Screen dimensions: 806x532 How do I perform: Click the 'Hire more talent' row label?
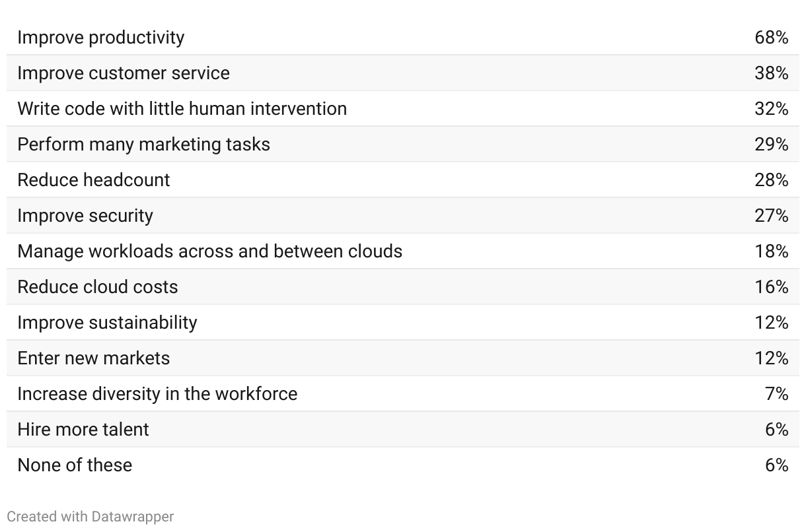pyautogui.click(x=83, y=430)
